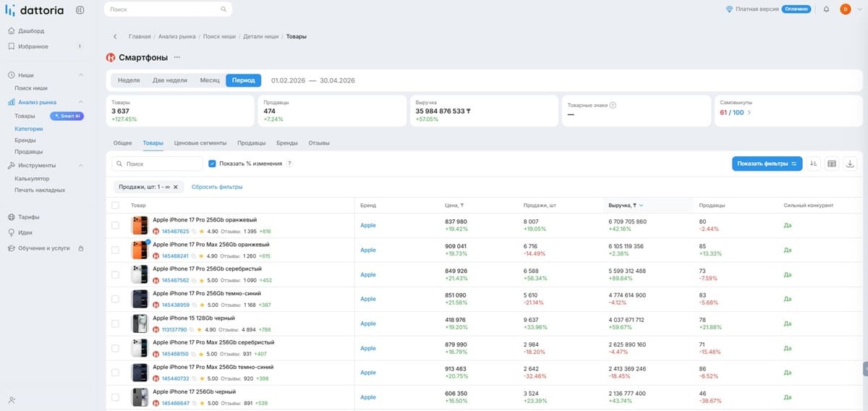Check the iPhone 17 Pro Max 256Gb серебристый row
The width and height of the screenshot is (868, 411).
pos(116,348)
